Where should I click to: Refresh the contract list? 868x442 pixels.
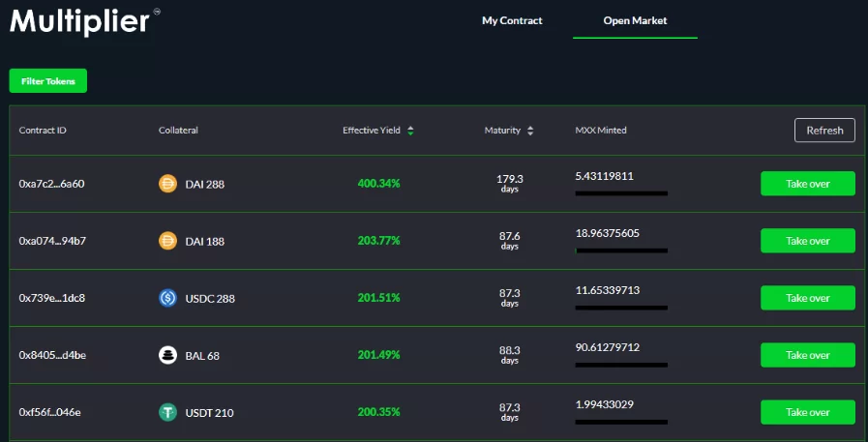tap(824, 131)
